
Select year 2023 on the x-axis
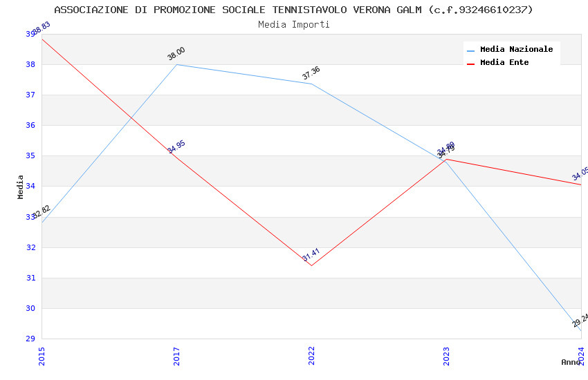446,355
